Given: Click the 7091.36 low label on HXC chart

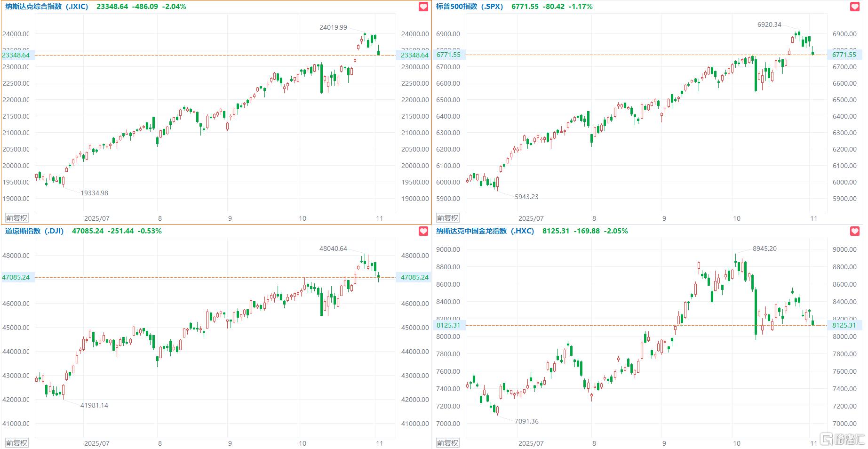Looking at the screenshot, I should coord(526,421).
